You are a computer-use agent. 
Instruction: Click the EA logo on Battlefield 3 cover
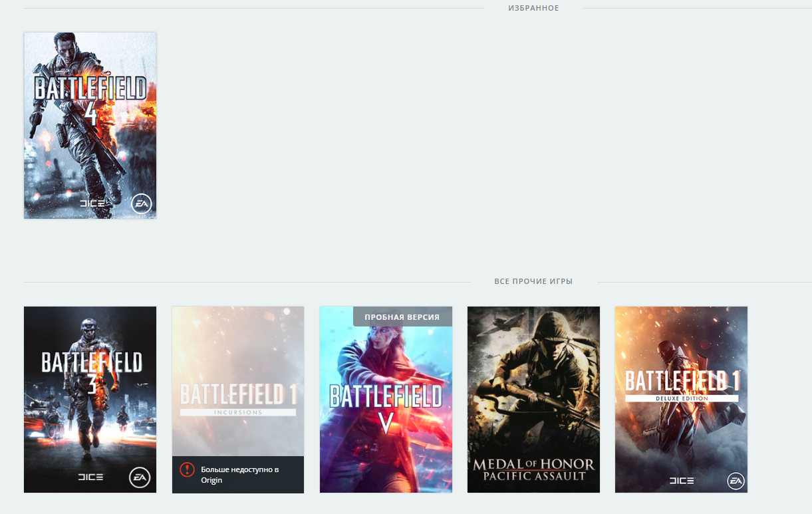pos(140,477)
